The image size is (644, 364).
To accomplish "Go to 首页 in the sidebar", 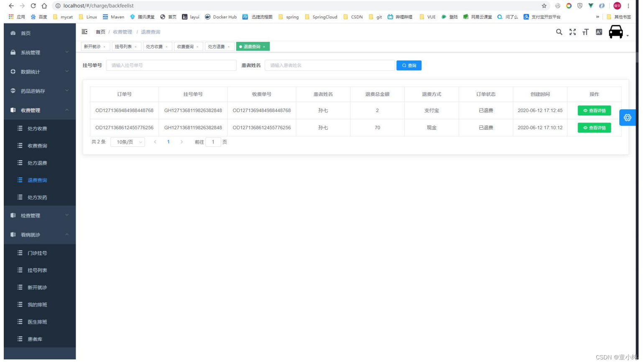I will (40, 33).
